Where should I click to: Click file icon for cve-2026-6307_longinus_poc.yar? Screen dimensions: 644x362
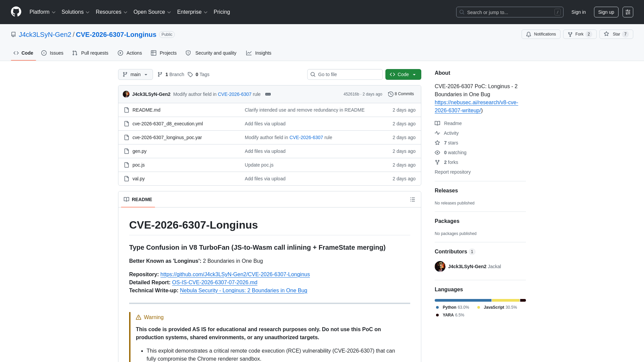[126, 137]
